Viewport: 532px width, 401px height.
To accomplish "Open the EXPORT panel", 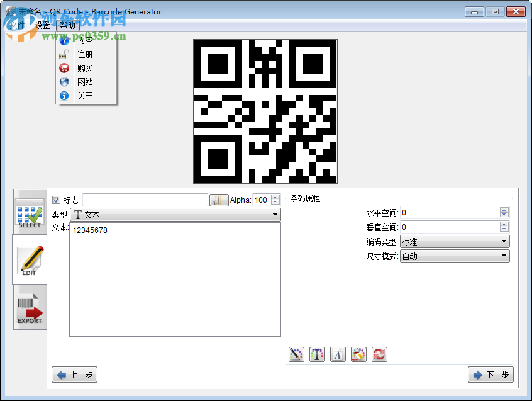I will point(30,307).
